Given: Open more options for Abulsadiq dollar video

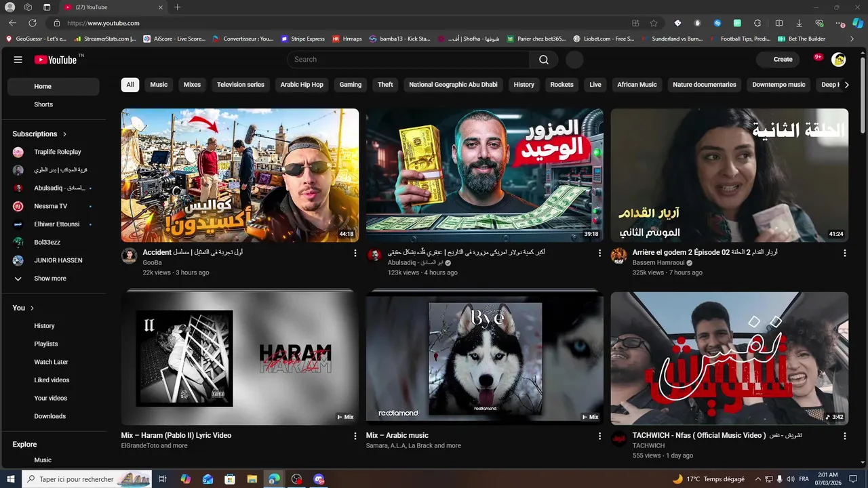Looking at the screenshot, I should (x=599, y=253).
